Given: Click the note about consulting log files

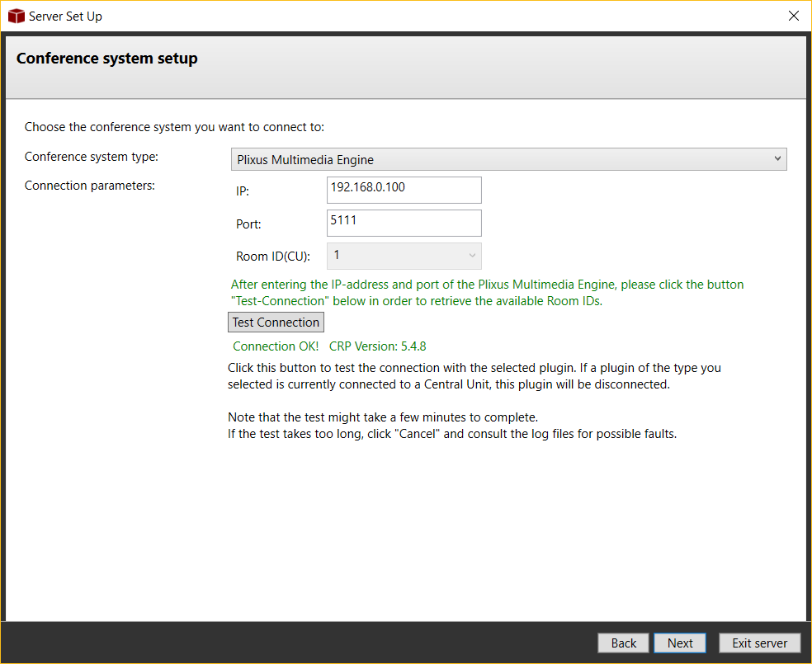Looking at the screenshot, I should 451,434.
